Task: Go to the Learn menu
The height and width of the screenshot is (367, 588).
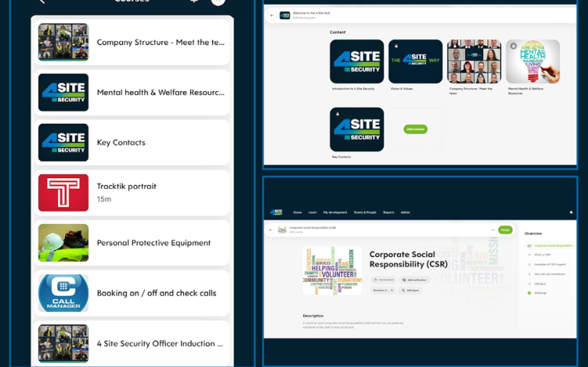Action: point(312,213)
